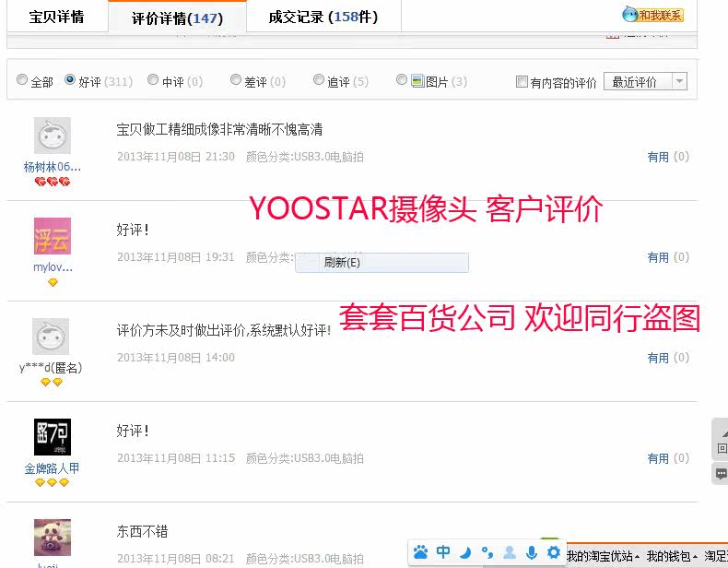Open the pink 浮云 avatar of mylov...
Screen dimensions: 728x568
(52, 236)
